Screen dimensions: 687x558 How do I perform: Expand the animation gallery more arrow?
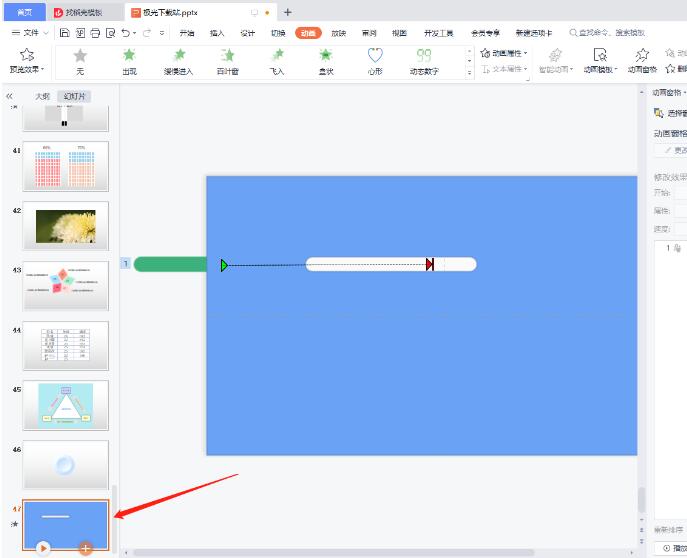pyautogui.click(x=470, y=74)
